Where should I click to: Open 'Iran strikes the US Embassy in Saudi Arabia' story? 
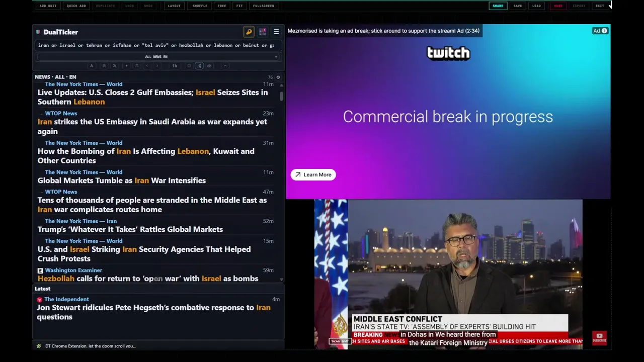152,126
